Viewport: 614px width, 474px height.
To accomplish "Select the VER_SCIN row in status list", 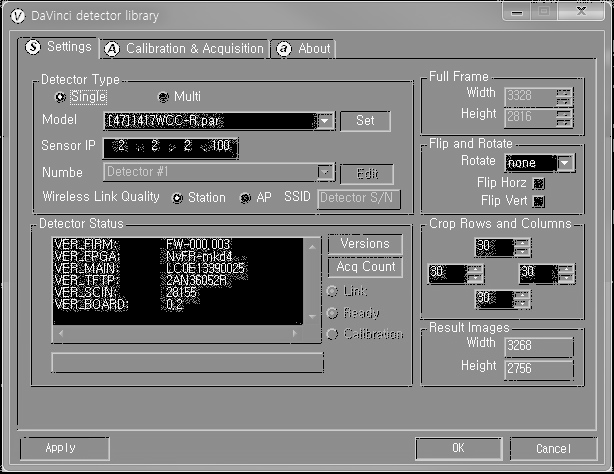I will [x=178, y=292].
